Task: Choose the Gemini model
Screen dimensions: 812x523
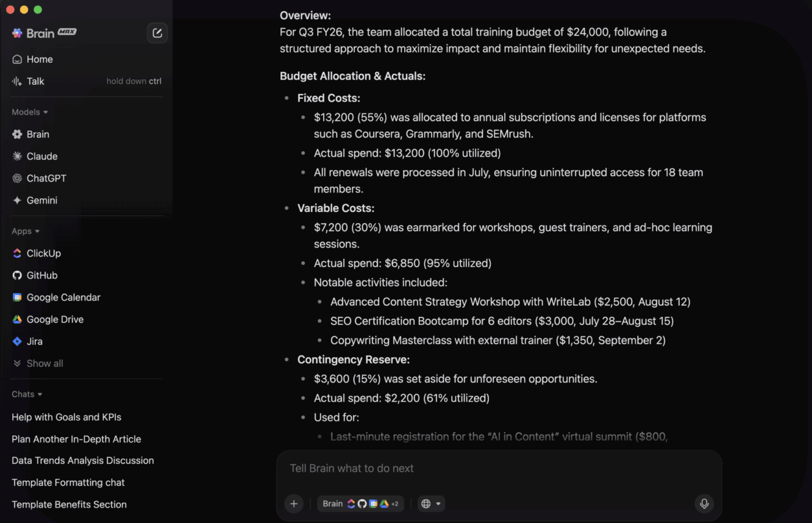Action: pyautogui.click(x=87, y=200)
